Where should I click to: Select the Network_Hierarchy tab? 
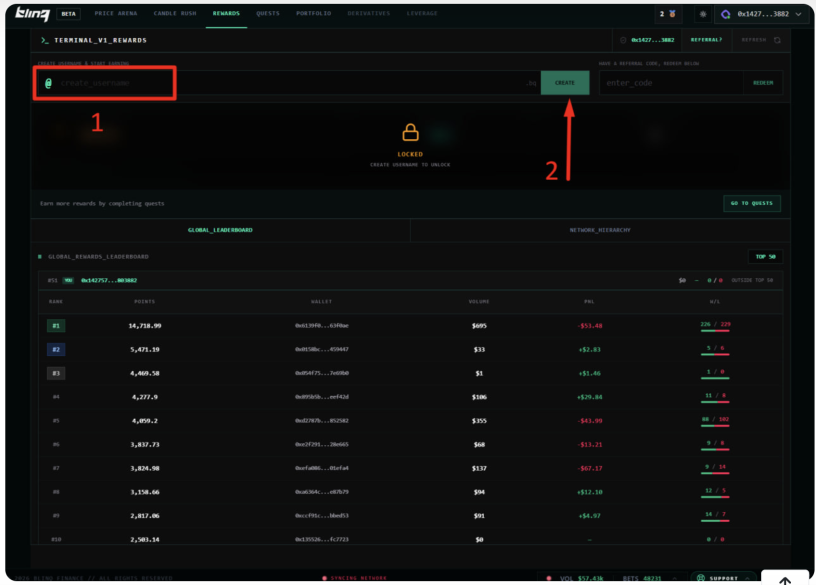pyautogui.click(x=600, y=230)
